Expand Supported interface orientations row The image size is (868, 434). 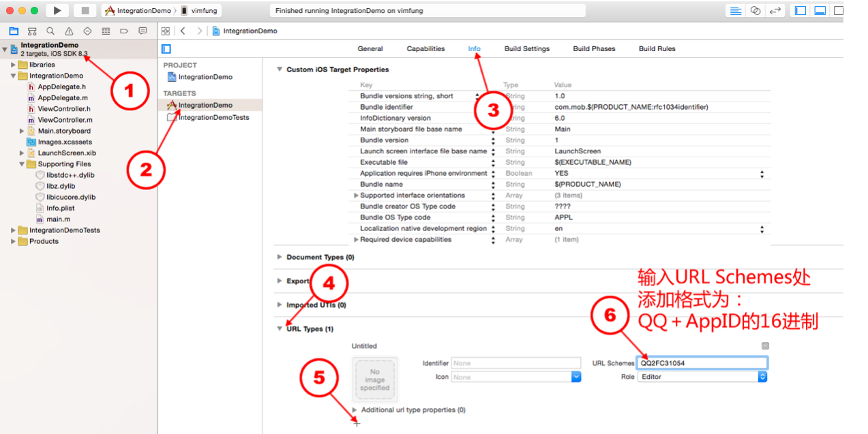[356, 196]
